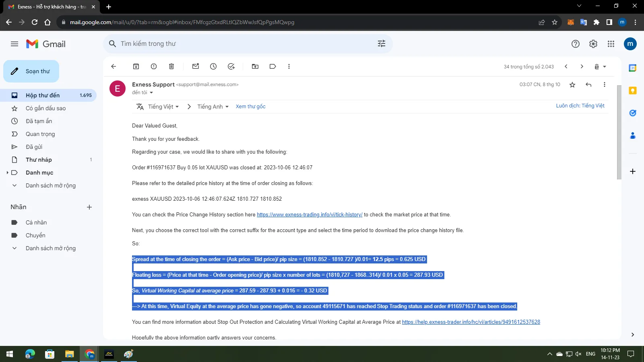
Task: Hide side panel arrow at bottom right
Action: (x=633, y=335)
